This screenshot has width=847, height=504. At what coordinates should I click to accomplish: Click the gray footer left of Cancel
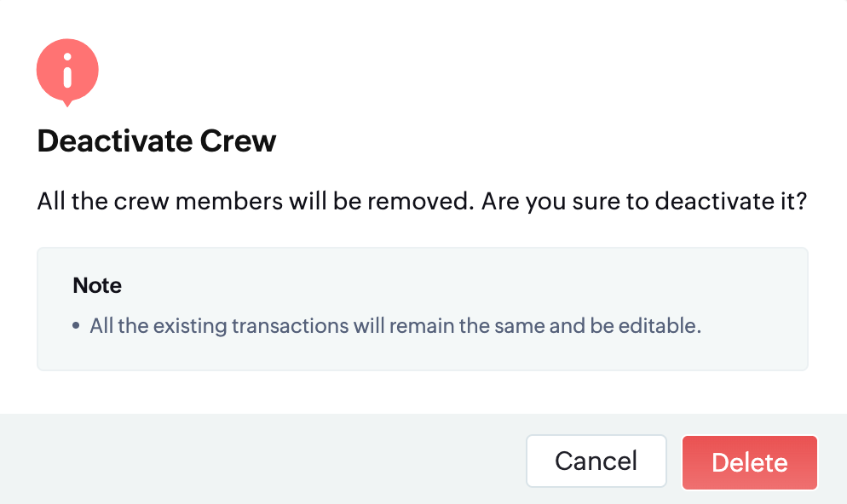pyautogui.click(x=256, y=460)
